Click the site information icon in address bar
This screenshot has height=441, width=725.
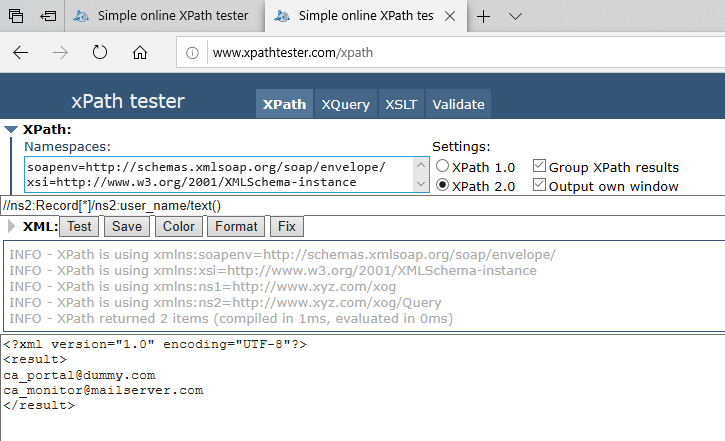192,53
